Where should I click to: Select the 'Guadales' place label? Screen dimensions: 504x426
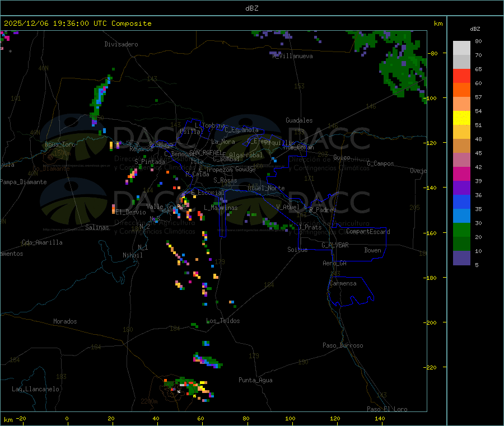(x=299, y=120)
